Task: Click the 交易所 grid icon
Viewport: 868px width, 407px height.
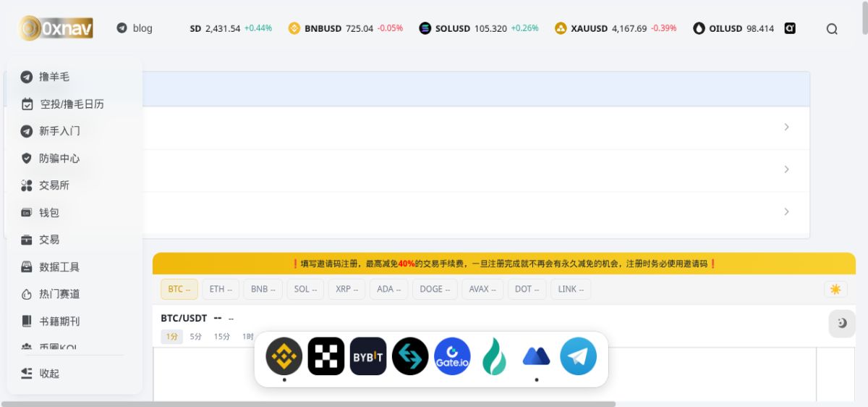Action: click(x=27, y=185)
